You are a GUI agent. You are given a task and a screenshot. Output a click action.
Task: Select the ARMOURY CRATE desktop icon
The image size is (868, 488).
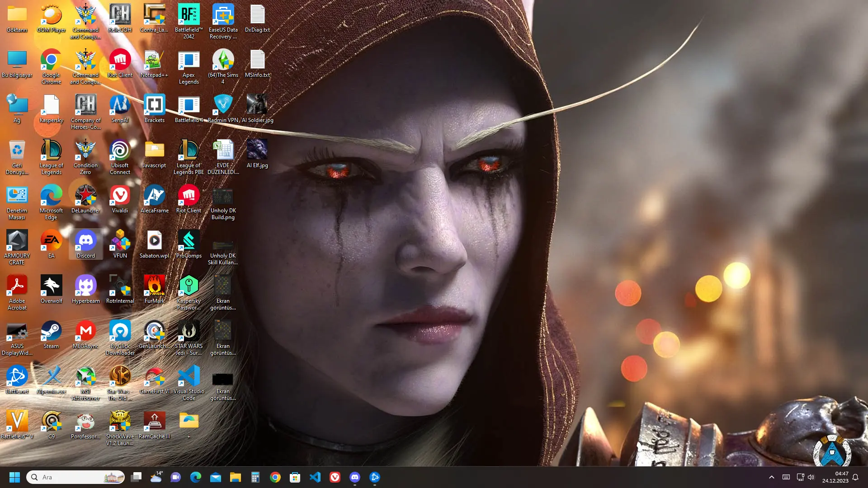(x=17, y=247)
